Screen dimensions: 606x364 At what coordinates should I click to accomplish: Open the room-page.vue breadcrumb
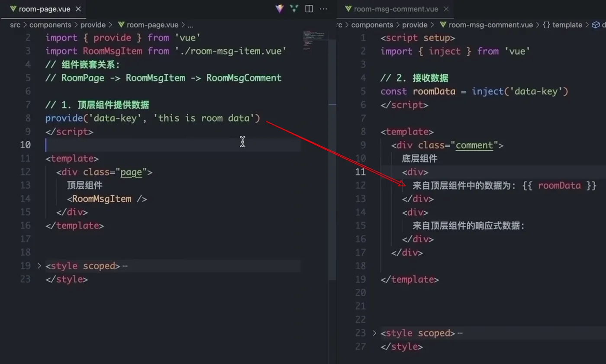(152, 25)
